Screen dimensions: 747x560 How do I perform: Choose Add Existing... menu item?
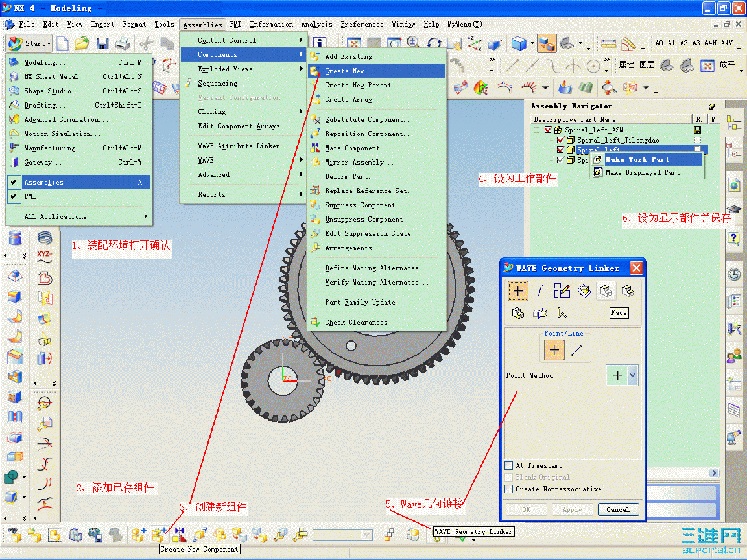point(376,56)
